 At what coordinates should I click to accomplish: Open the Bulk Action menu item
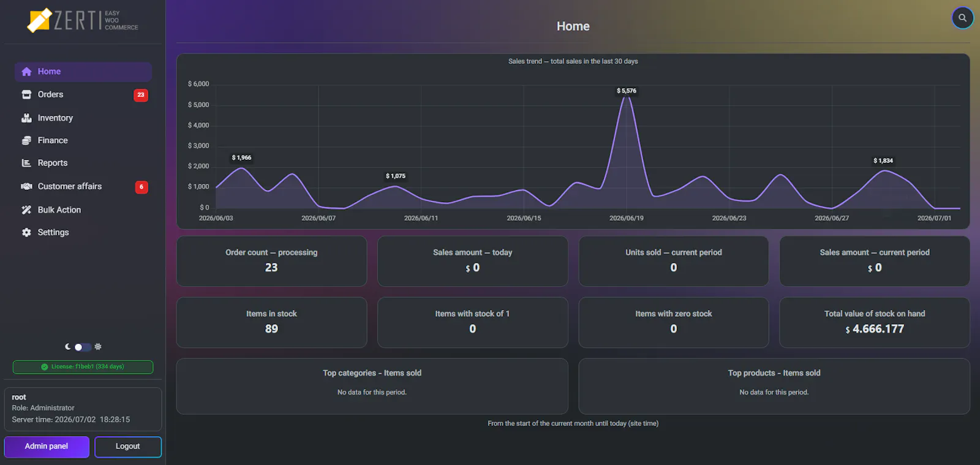[x=83, y=210]
